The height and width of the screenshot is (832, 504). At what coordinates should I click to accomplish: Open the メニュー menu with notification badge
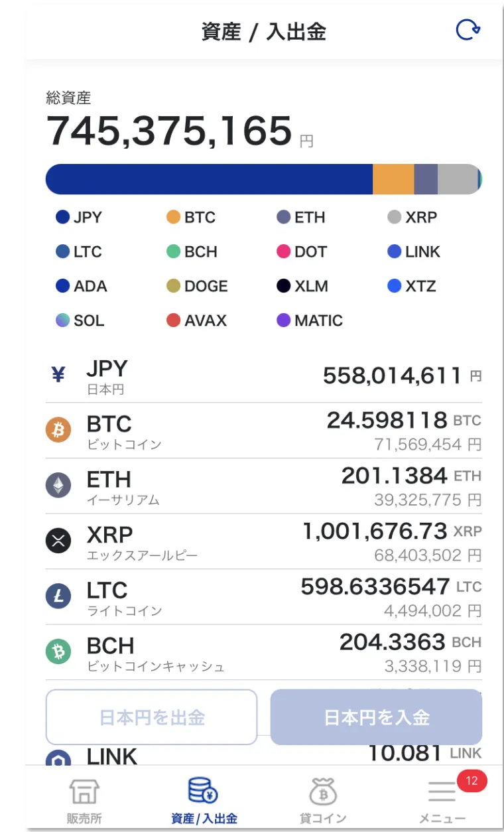pos(442,800)
